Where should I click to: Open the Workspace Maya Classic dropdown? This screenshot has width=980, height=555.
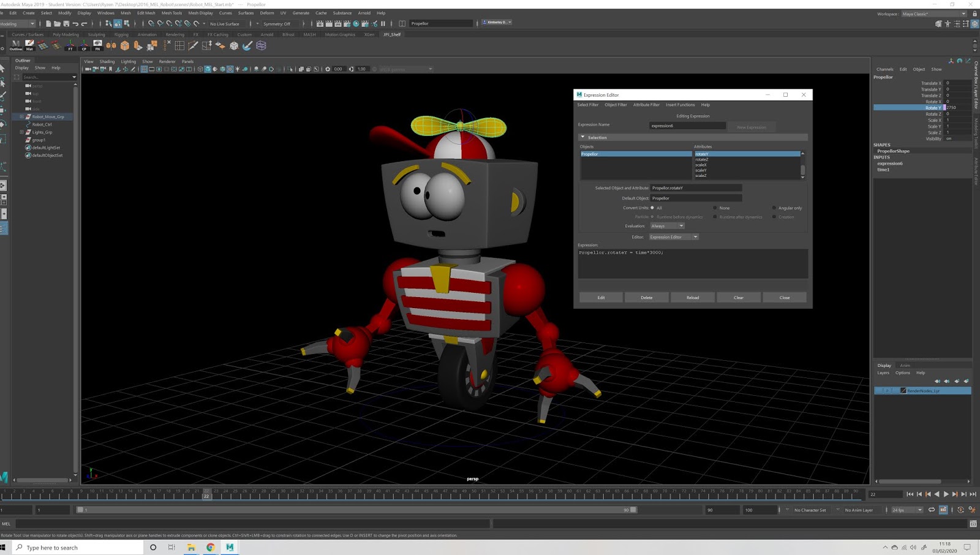(933, 13)
